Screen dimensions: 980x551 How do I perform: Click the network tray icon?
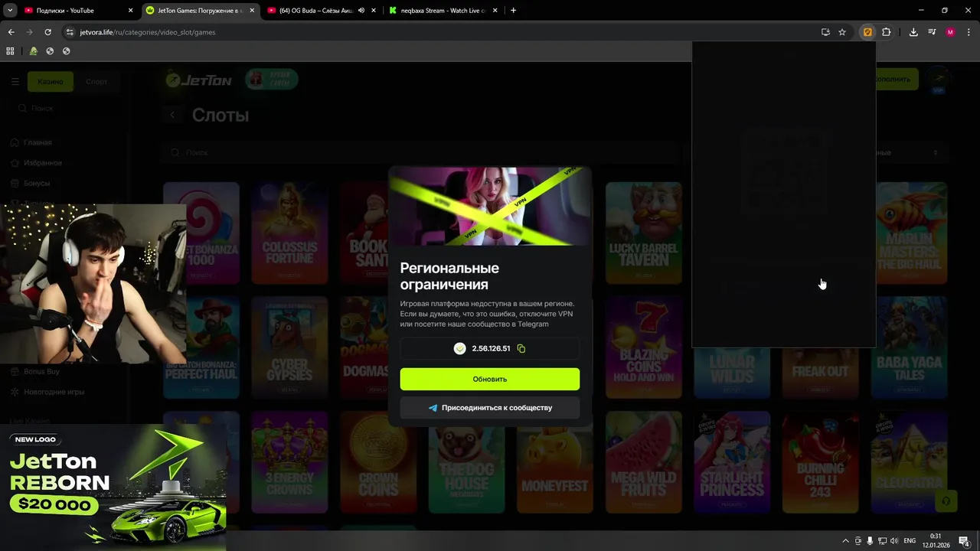[882, 541]
